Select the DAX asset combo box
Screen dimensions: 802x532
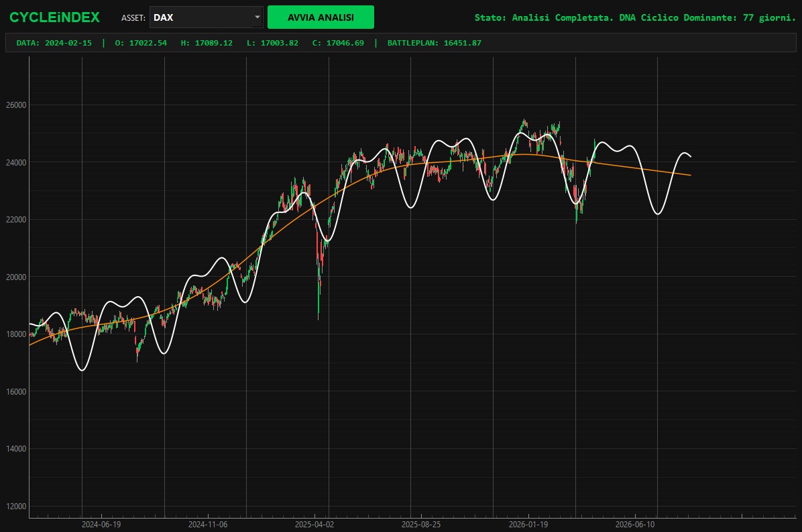coord(206,17)
